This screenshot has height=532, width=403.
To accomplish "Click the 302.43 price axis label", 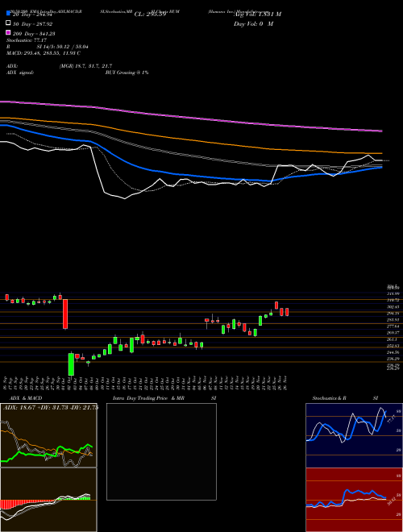I will click(393, 307).
